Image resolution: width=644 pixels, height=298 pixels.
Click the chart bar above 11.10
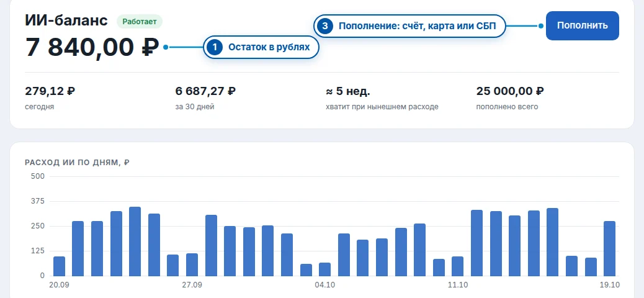click(457, 266)
